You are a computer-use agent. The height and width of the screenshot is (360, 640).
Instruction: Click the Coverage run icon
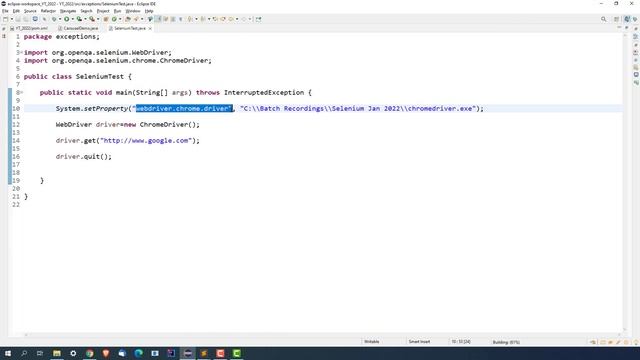point(79,19)
